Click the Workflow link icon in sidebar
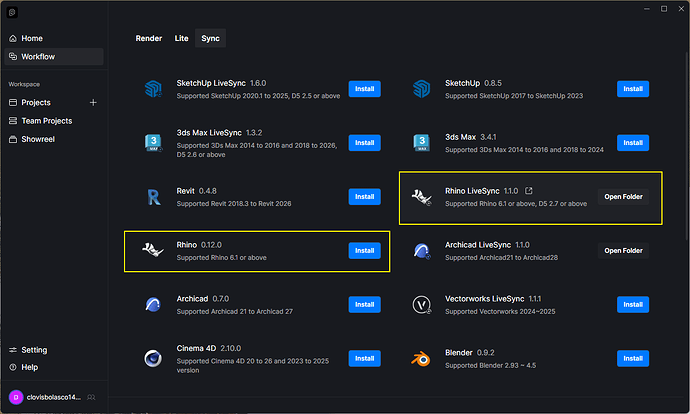 [13, 56]
